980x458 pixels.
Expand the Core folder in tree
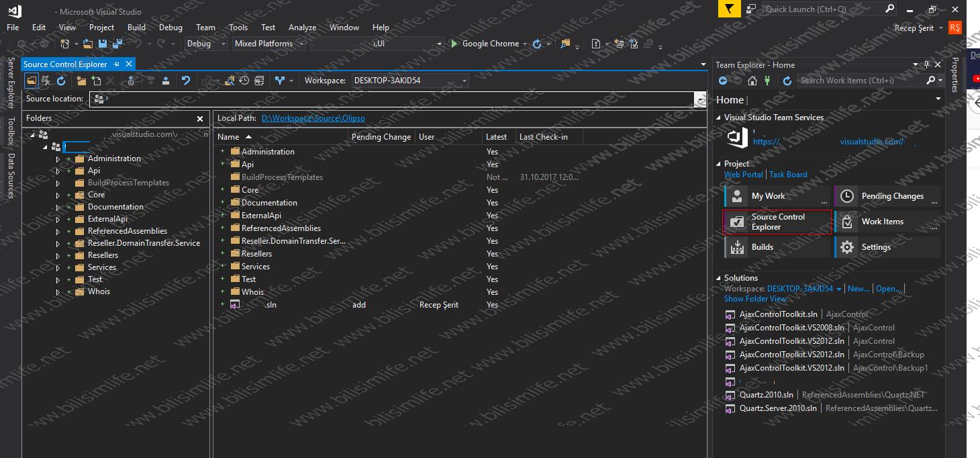pos(58,195)
